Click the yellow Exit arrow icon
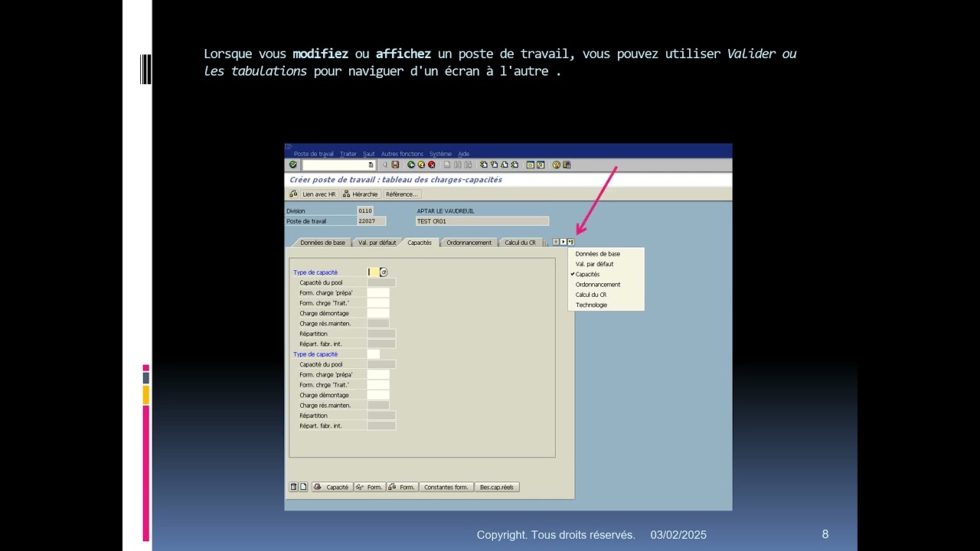980x551 pixels. point(421,165)
